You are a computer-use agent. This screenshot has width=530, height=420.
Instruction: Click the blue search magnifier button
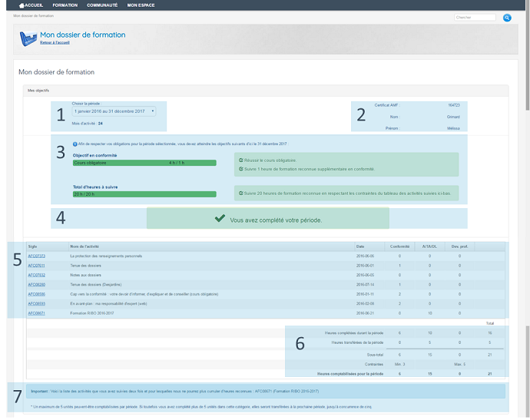coord(507,18)
